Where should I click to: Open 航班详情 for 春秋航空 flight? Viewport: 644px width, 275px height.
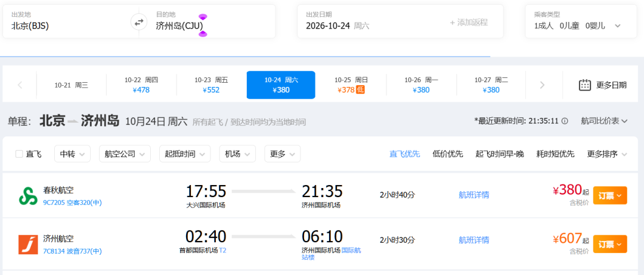[474, 195]
